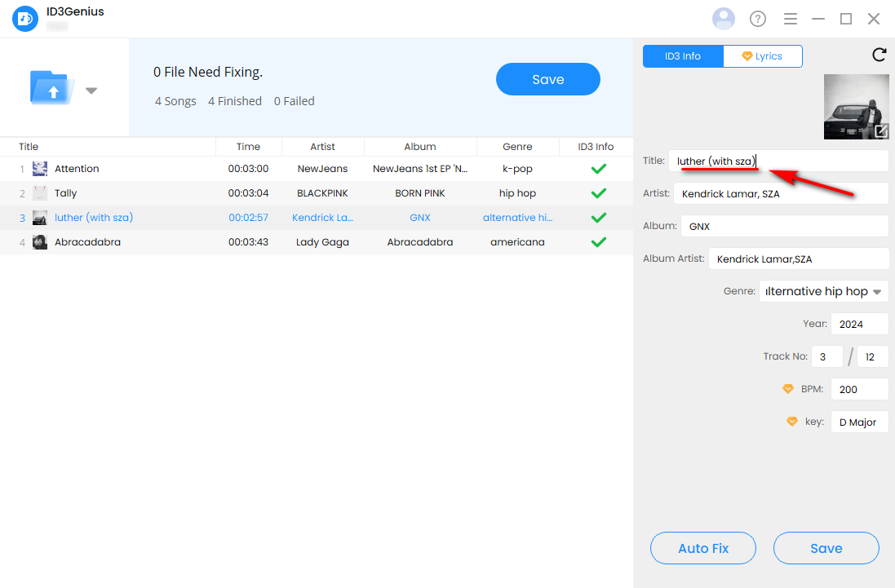Click the genre cell americana
The height and width of the screenshot is (588, 895).
click(x=518, y=242)
